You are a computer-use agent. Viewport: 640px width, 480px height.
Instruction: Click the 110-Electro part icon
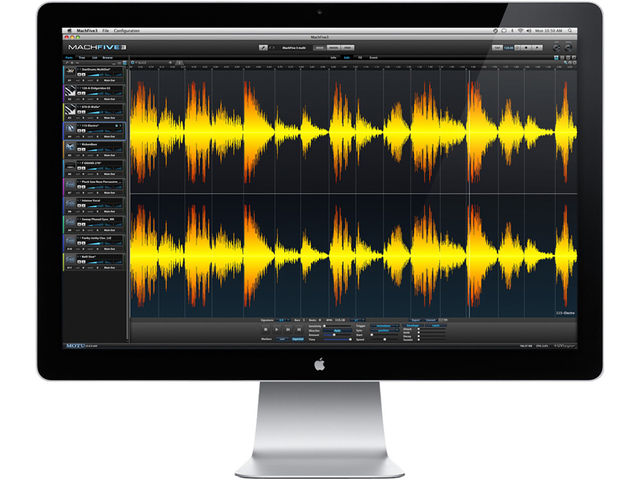click(x=70, y=128)
